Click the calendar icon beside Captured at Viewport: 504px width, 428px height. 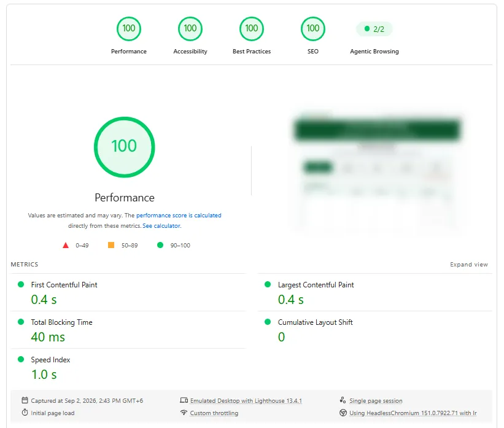pos(25,400)
